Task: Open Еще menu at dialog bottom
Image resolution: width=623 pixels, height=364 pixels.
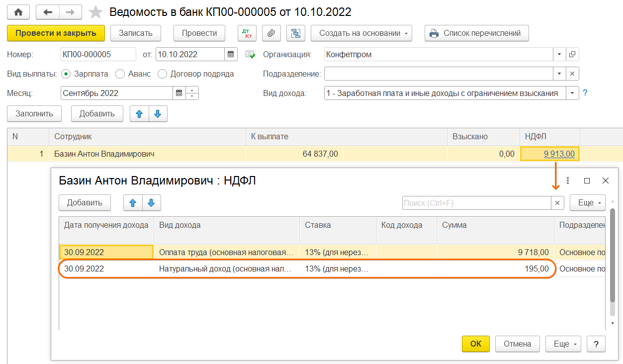Action: coord(563,344)
